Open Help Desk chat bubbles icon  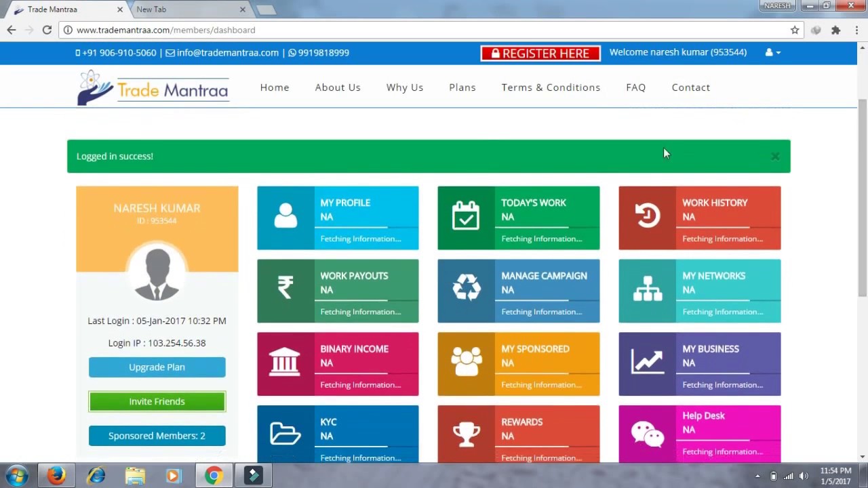pos(648,434)
